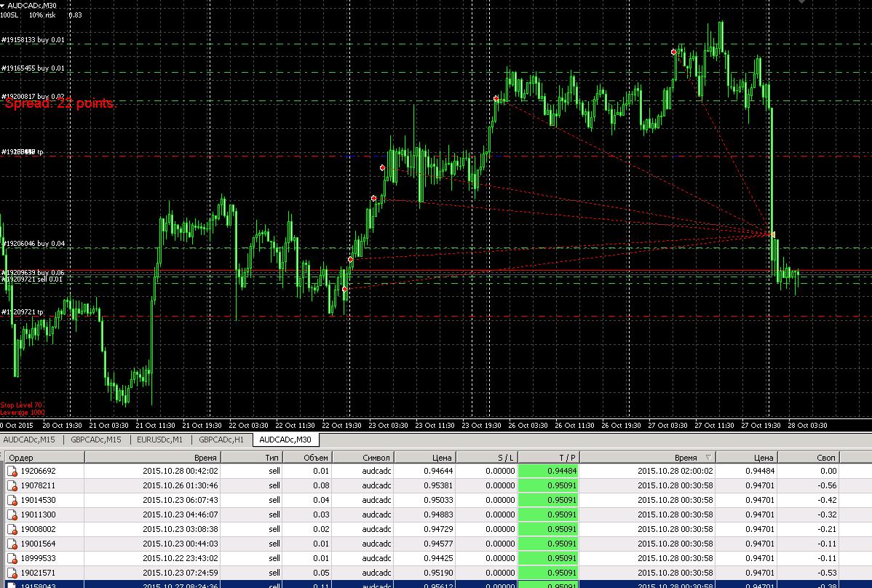This screenshot has width=872, height=588.
Task: Select order number 19078211 in the history
Action: pos(39,485)
